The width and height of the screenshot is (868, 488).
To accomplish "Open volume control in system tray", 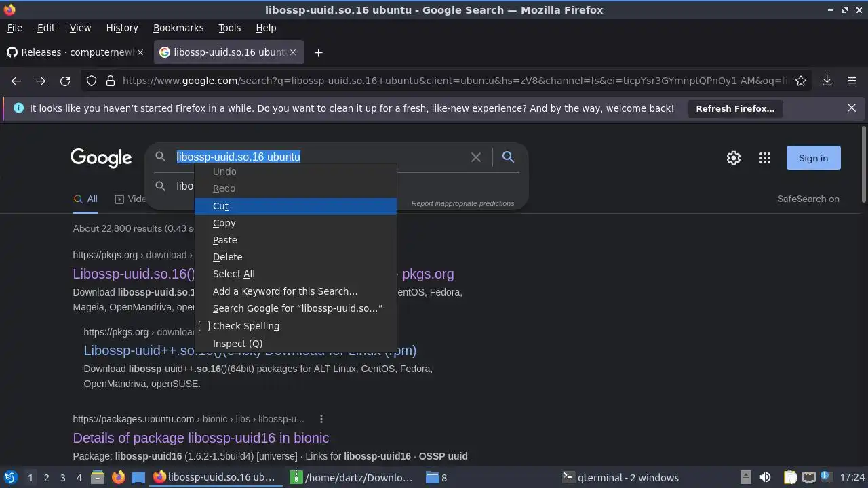I will pyautogui.click(x=765, y=477).
